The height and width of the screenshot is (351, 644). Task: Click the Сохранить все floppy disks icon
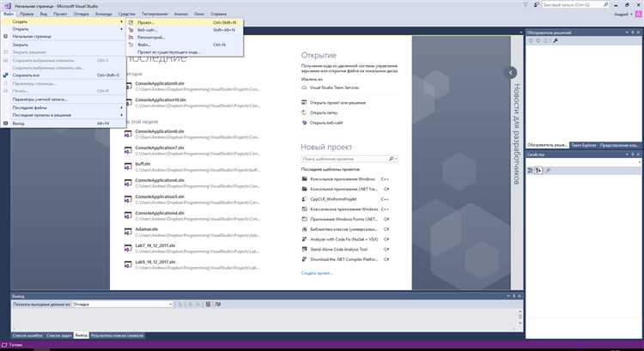click(6, 76)
